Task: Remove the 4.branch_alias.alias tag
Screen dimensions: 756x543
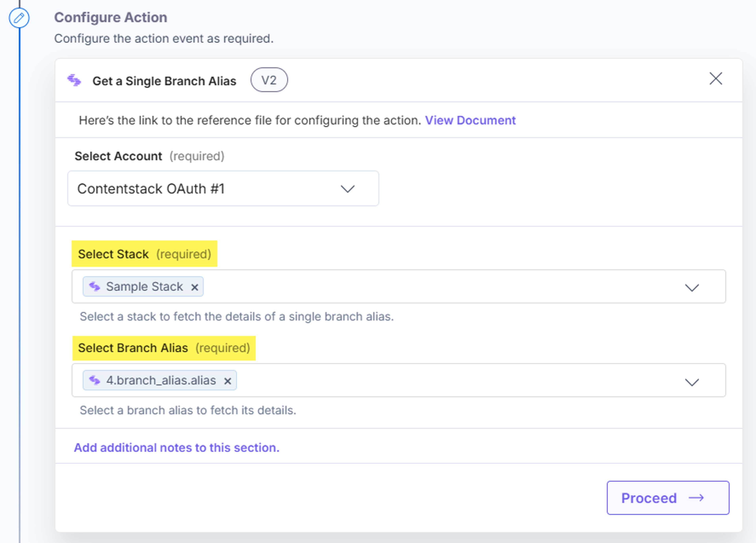Action: tap(228, 381)
